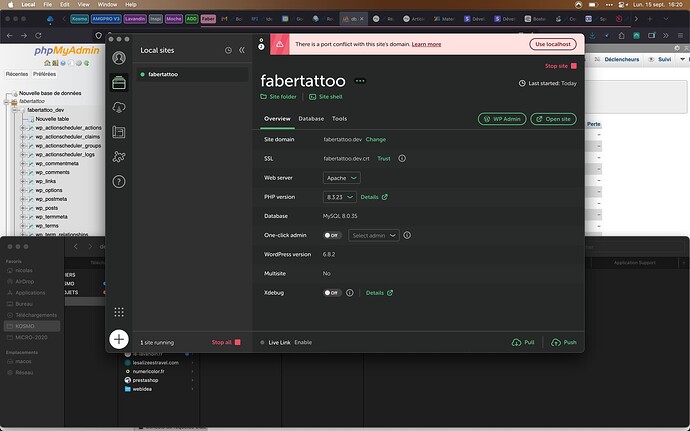Click the Push button
Image resolution: width=690 pixels, height=431 pixels.
tap(564, 342)
